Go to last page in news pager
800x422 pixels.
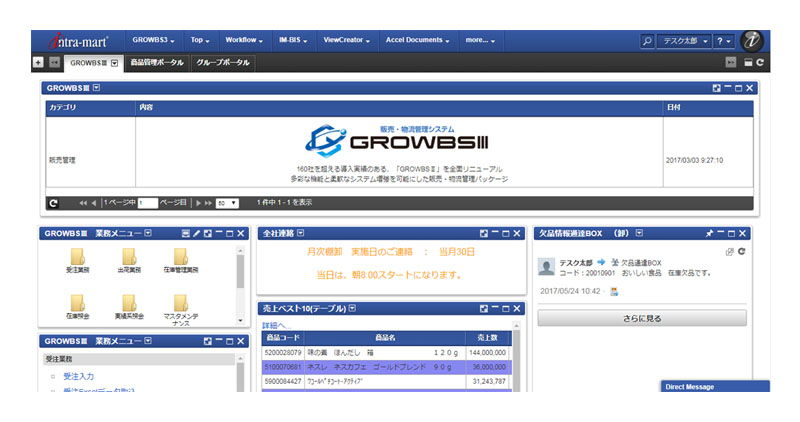pyautogui.click(x=208, y=203)
